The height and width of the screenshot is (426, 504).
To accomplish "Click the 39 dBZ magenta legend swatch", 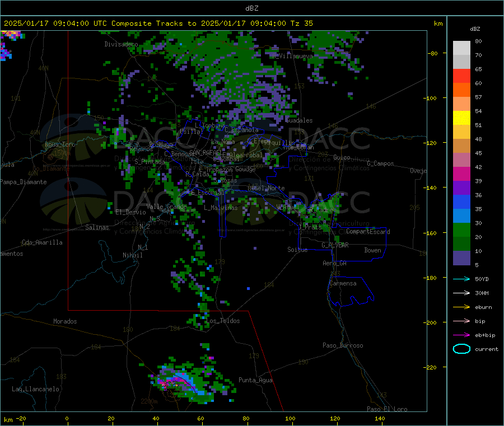I will tap(461, 174).
